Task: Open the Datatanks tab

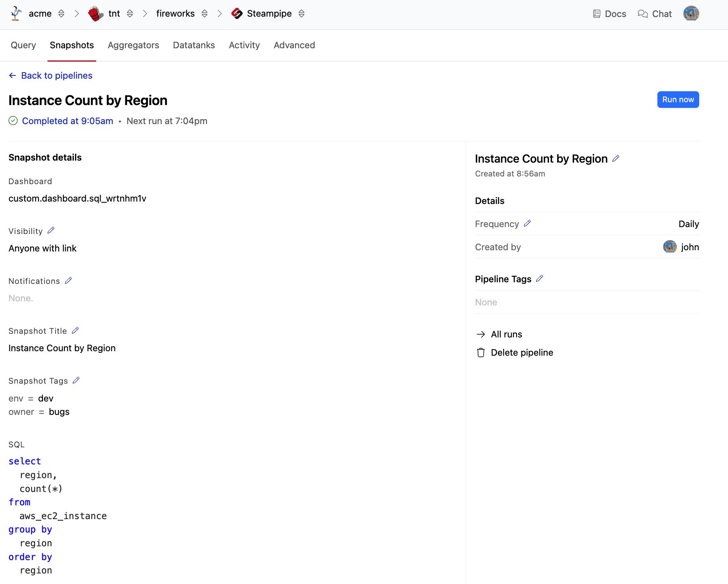Action: (x=194, y=45)
